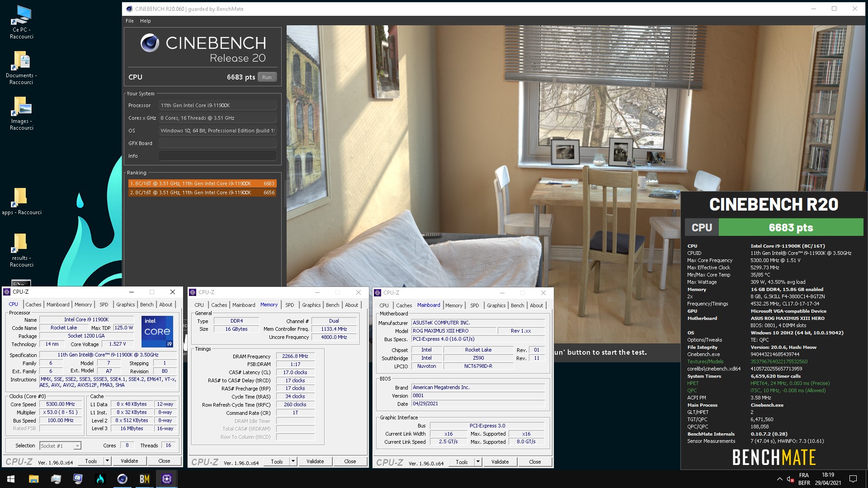Switch to About tab in first CPU-Z window
Viewport: 868px width, 488px height.
(165, 305)
